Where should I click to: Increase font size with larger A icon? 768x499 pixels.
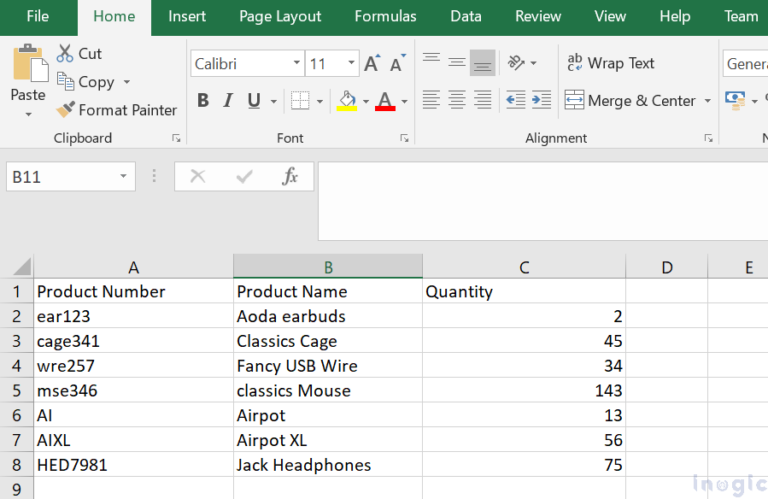tap(372, 64)
